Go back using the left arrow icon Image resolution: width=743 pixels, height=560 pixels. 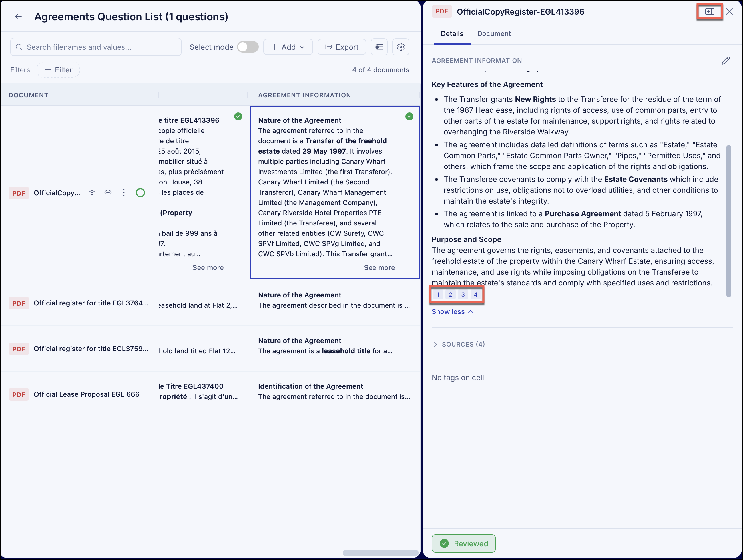pyautogui.click(x=18, y=17)
